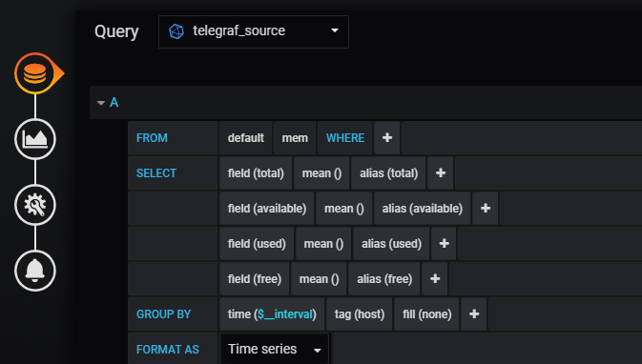Add a part after alias (total)
The width and height of the screenshot is (642, 364).
[441, 173]
